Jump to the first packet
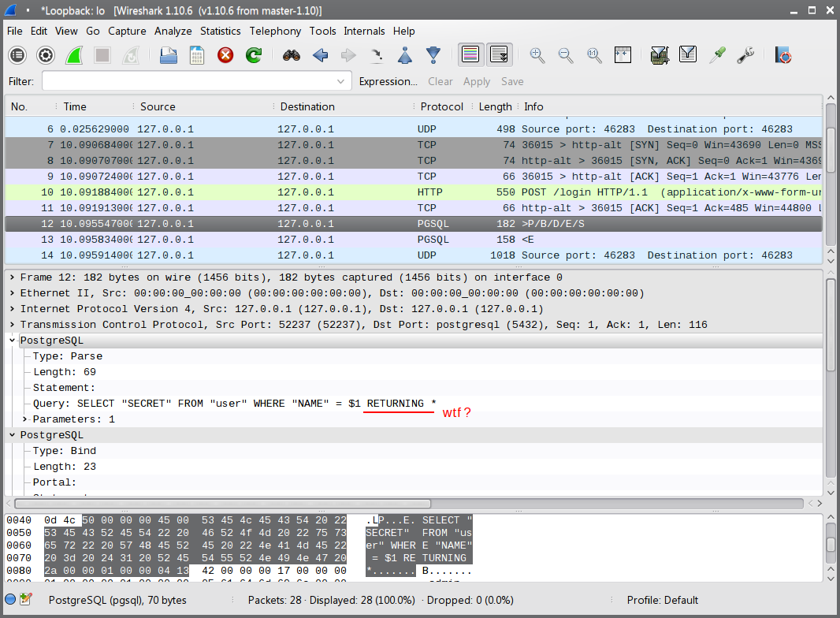Viewport: 840px width, 618px height. click(x=405, y=54)
